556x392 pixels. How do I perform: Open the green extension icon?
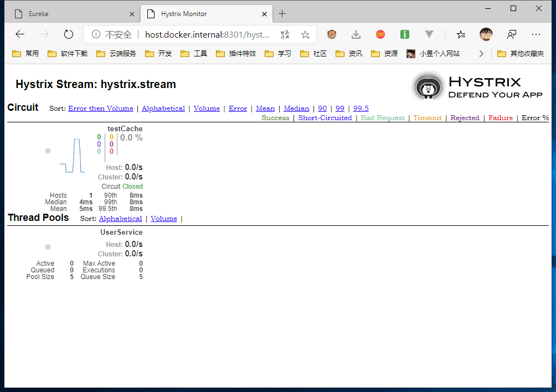pyautogui.click(x=405, y=34)
